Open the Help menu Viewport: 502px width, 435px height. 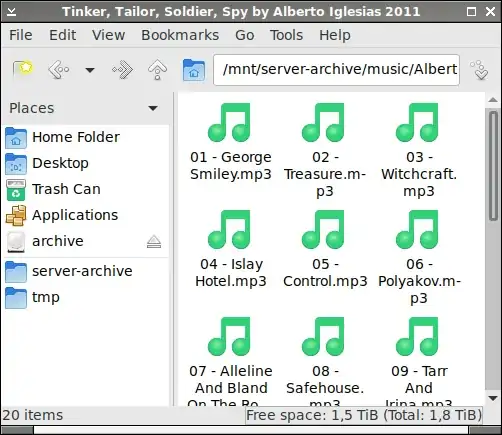point(335,35)
